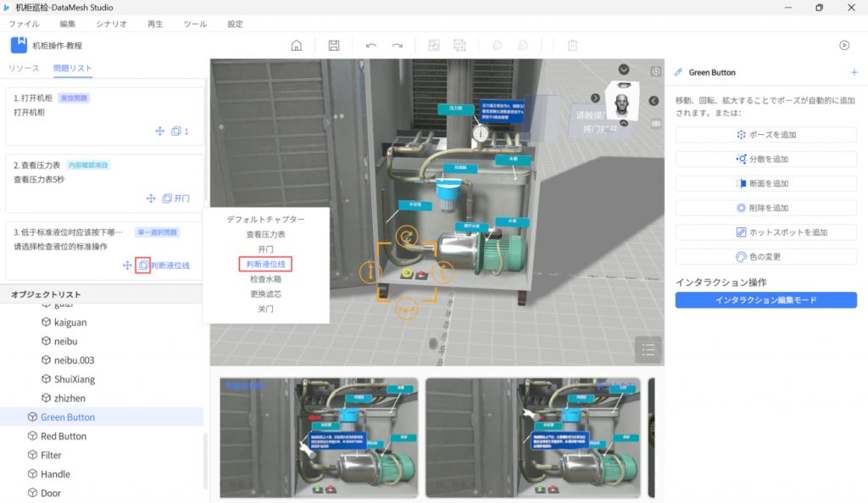Click the move icon for question 2

151,198
